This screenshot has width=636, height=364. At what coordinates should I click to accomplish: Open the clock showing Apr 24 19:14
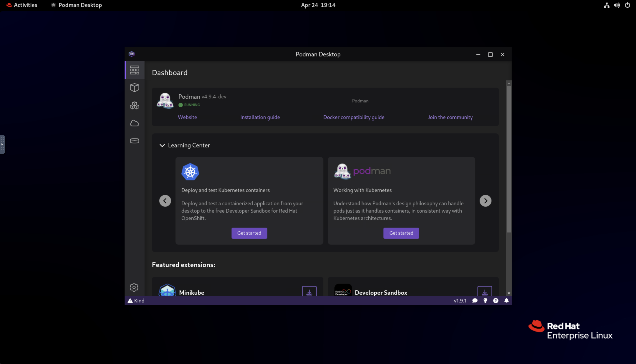318,5
